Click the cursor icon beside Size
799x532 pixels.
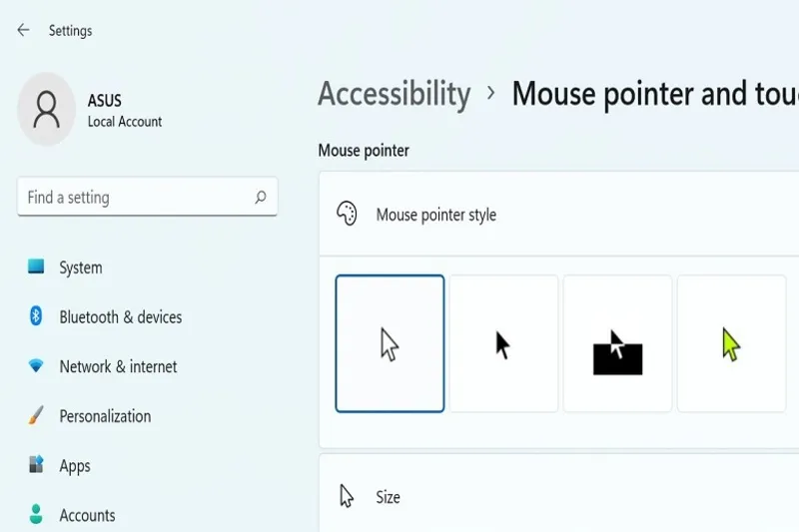pos(347,496)
